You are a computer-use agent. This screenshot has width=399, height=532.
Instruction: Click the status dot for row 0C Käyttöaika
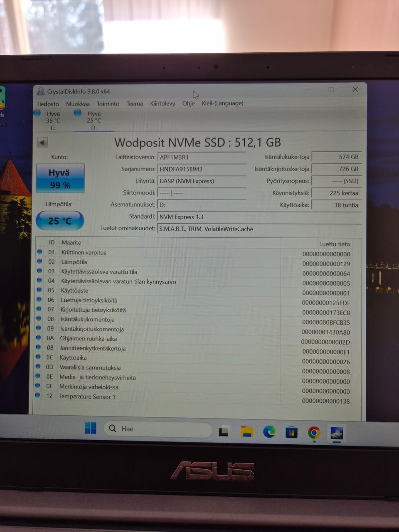pos(38,357)
